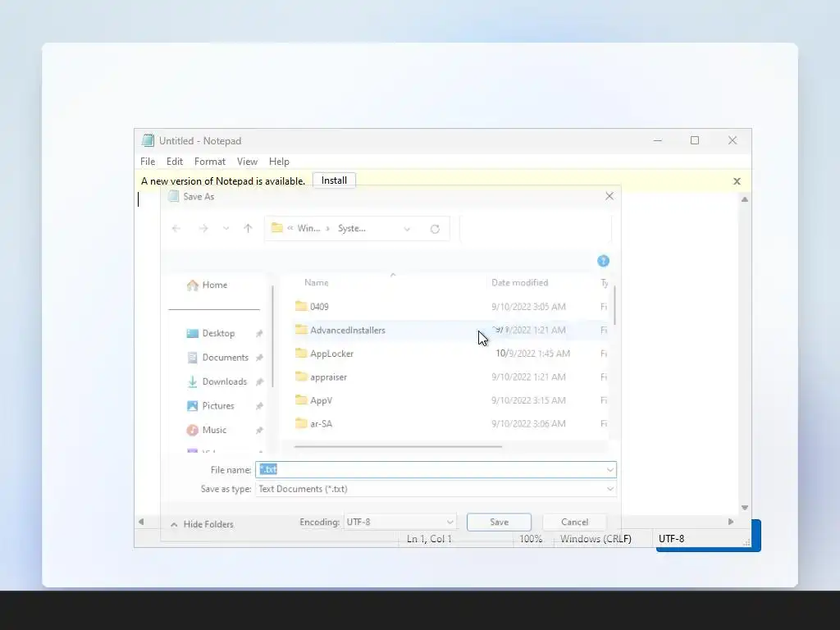Expand the File name dropdown arrow
The image size is (840, 630).
(609, 470)
